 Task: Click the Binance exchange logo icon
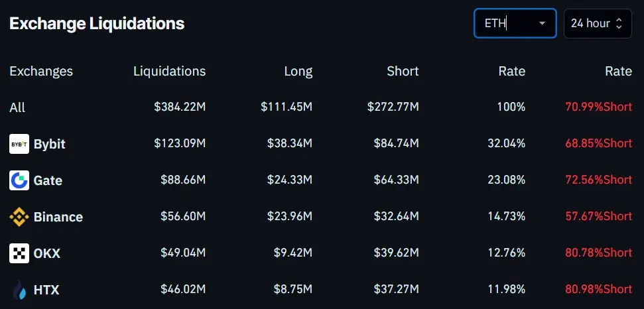pos(19,217)
